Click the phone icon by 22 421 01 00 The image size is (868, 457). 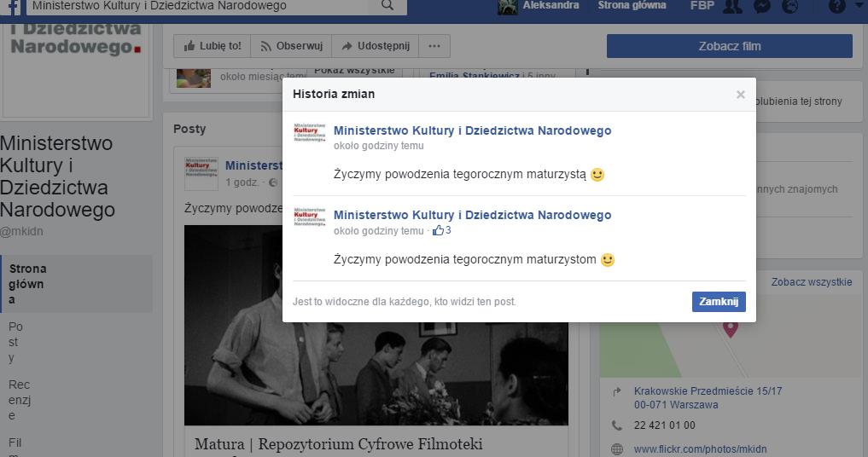[617, 425]
